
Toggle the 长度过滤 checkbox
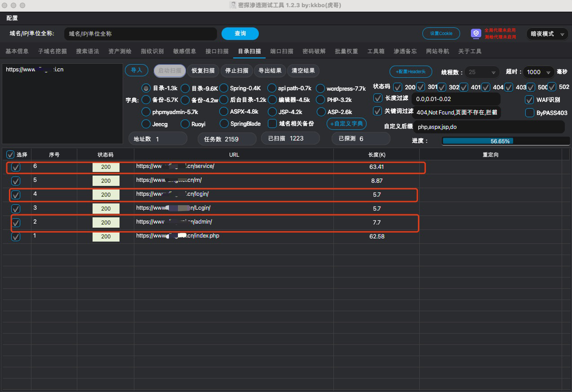[378, 98]
